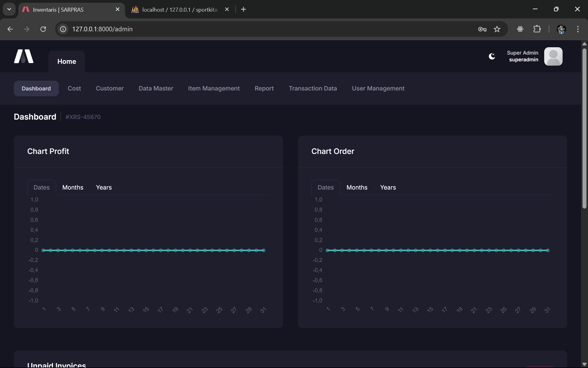Reload the page with refresh icon

(x=43, y=29)
